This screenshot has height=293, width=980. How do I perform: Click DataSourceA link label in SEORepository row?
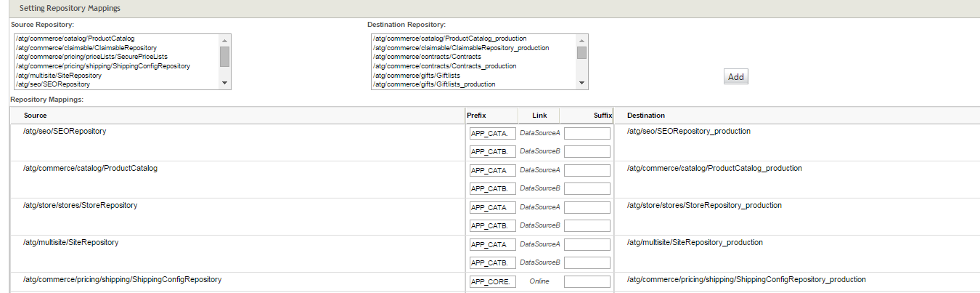coord(539,133)
